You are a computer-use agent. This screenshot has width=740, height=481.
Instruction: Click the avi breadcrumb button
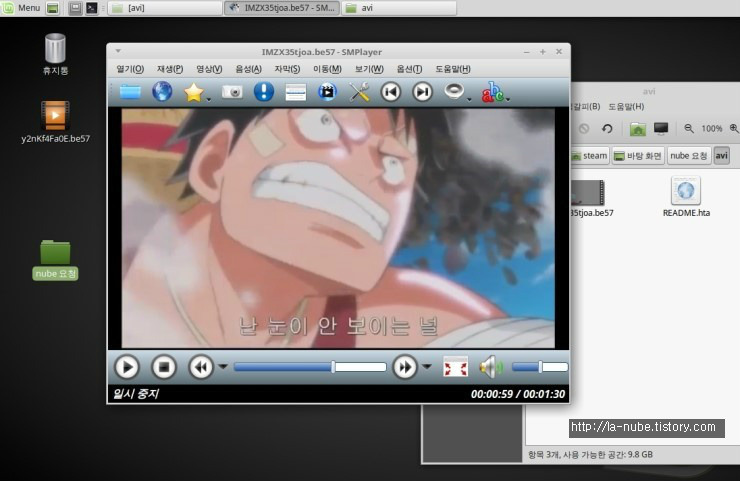[721, 156]
